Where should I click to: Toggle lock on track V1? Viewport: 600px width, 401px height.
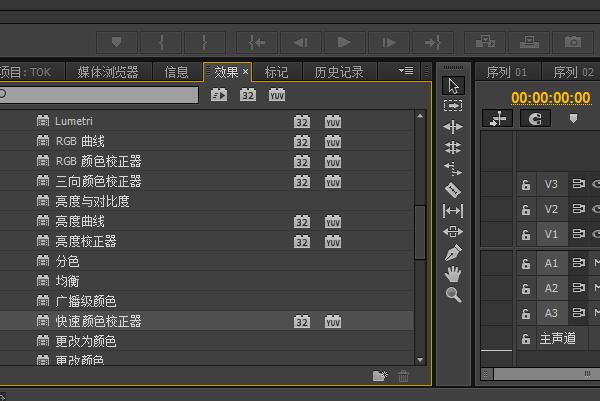(526, 234)
